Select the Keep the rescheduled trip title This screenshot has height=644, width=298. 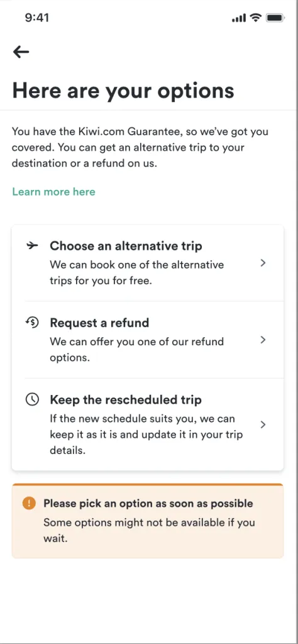126,399
